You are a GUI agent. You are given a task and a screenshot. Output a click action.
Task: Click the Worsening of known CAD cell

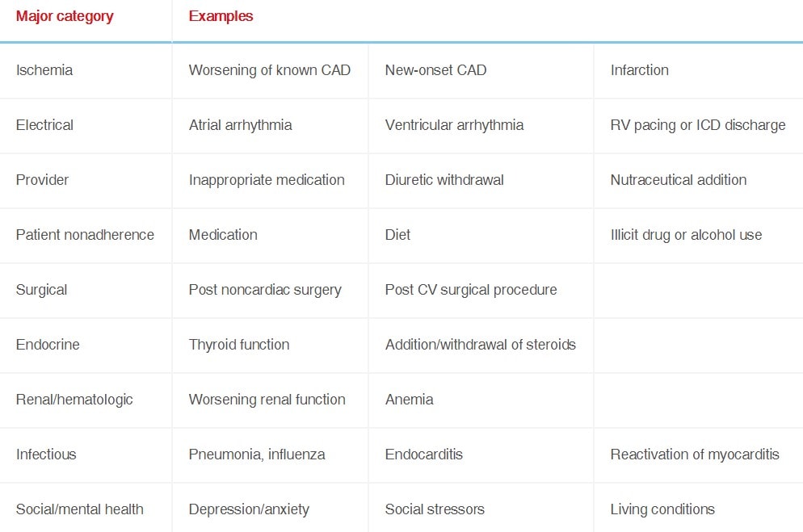pos(269,70)
